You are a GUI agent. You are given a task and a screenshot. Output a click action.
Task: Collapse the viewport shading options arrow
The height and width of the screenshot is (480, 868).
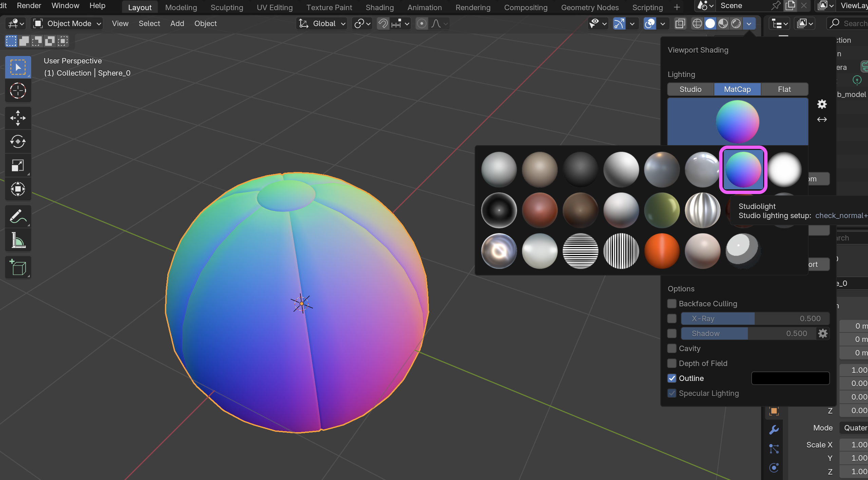click(x=749, y=23)
